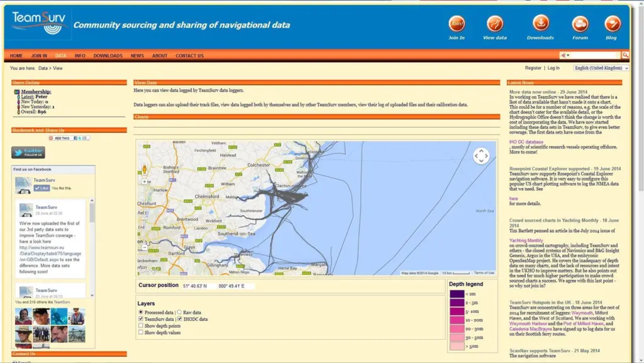
Task: Click the map pan control arrows
Action: coord(481,155)
